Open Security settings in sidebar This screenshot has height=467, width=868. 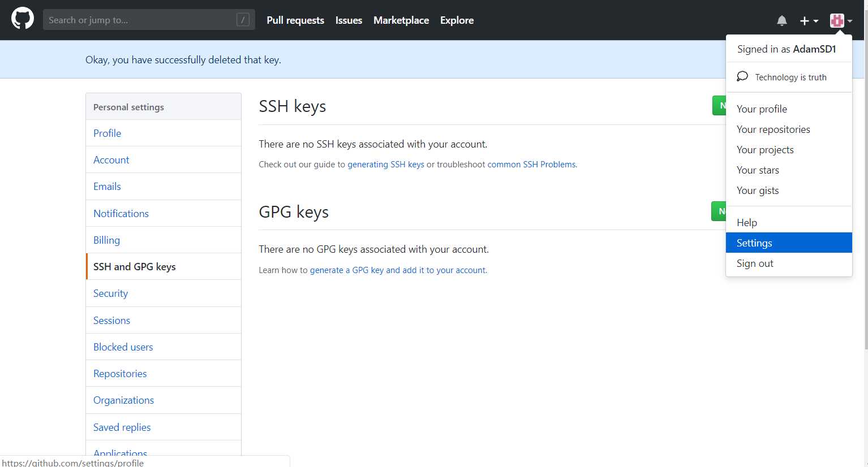[x=164, y=293]
